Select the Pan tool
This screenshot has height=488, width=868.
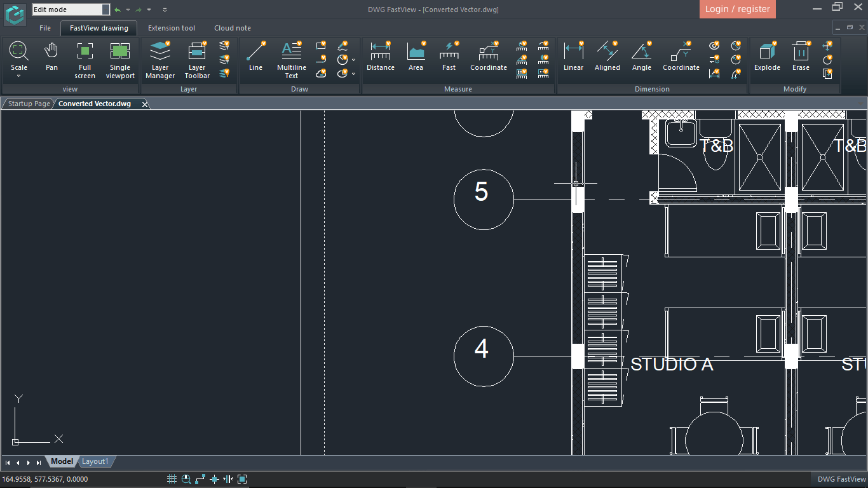click(x=51, y=56)
